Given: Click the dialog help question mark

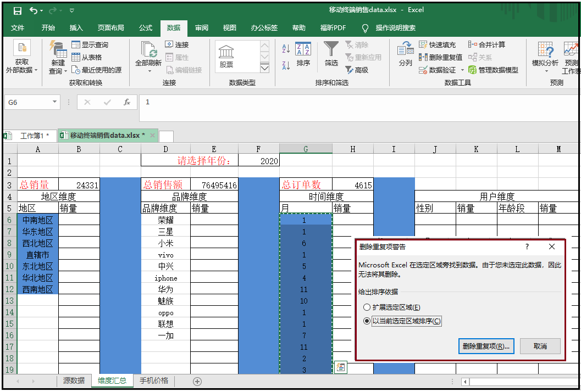Looking at the screenshot, I should pyautogui.click(x=527, y=247).
